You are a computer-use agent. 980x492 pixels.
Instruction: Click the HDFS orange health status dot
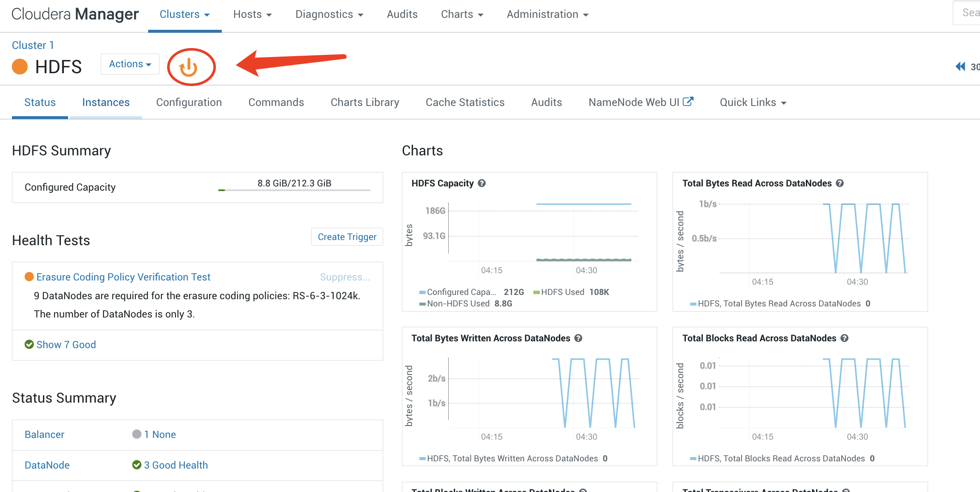coord(20,67)
